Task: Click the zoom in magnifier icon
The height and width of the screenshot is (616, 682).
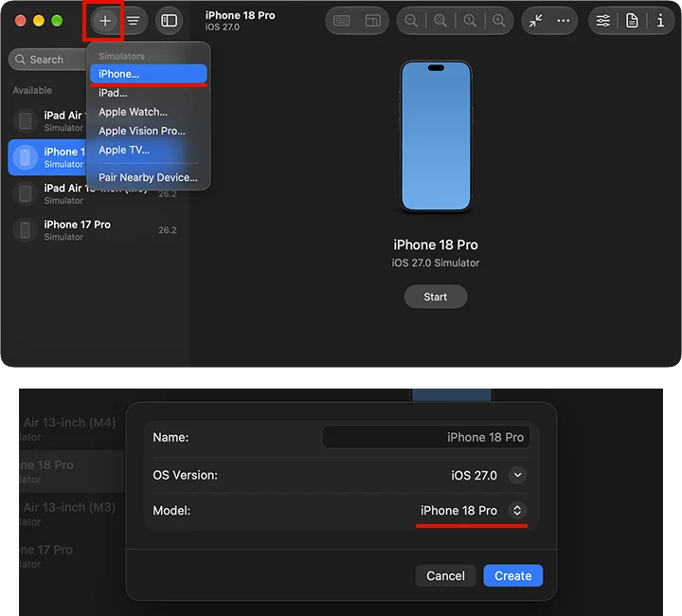Action: tap(499, 21)
